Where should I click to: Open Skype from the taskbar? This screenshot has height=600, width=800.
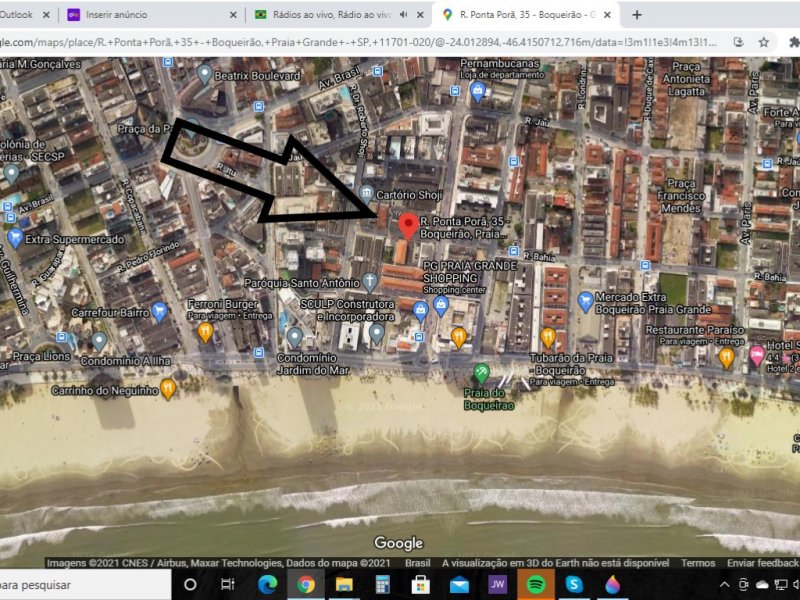pos(574,585)
